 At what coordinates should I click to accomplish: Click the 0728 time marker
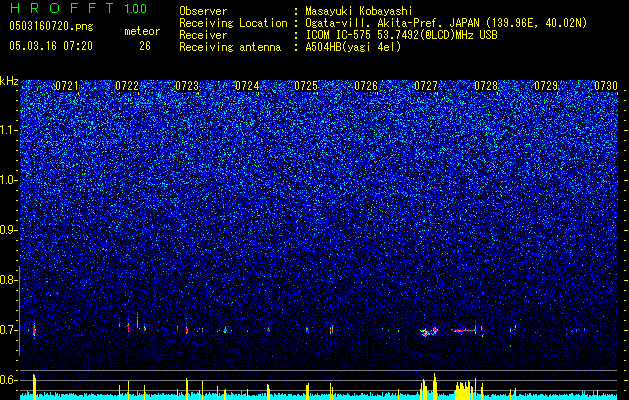click(x=486, y=86)
